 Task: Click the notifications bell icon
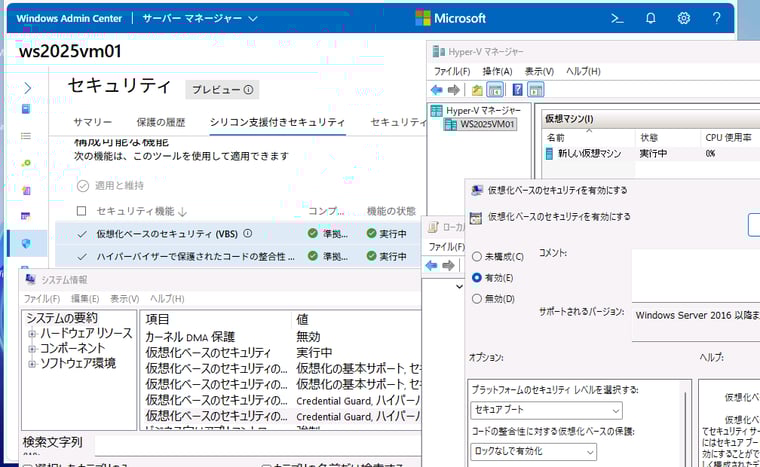click(651, 18)
